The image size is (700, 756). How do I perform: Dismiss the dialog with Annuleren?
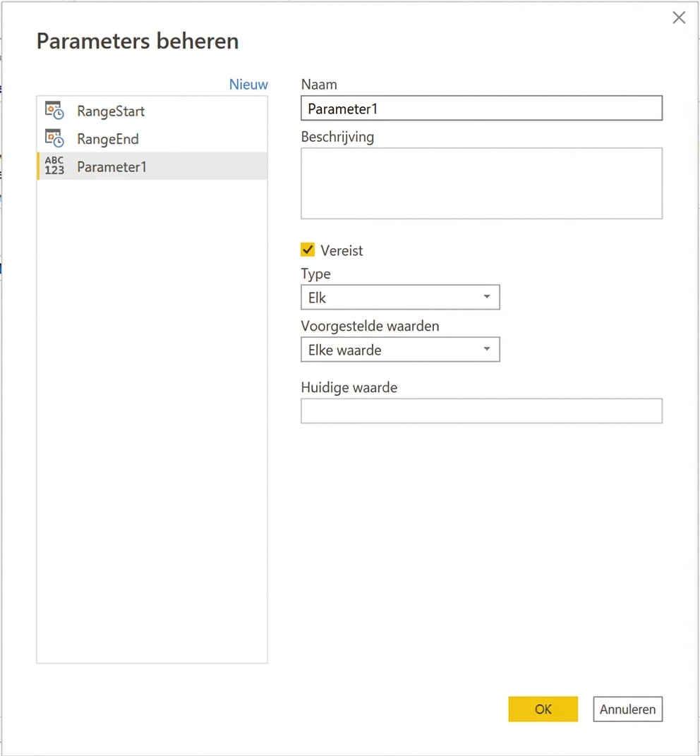point(627,709)
